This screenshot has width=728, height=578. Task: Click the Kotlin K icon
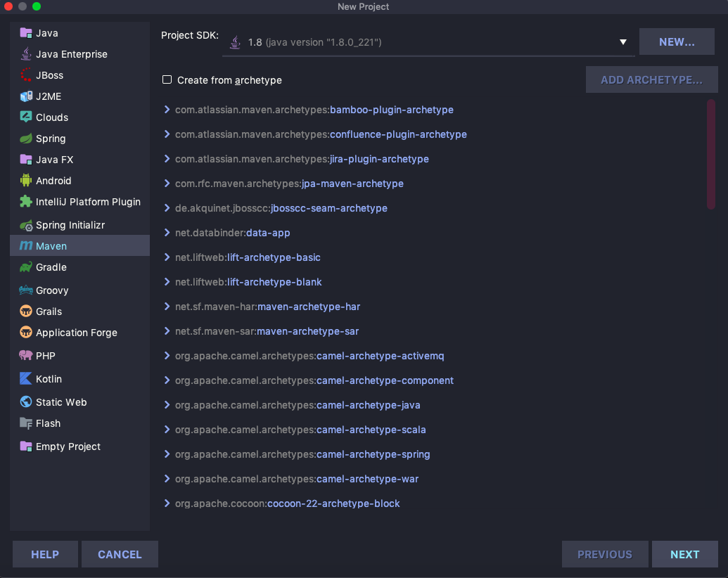pyautogui.click(x=26, y=378)
